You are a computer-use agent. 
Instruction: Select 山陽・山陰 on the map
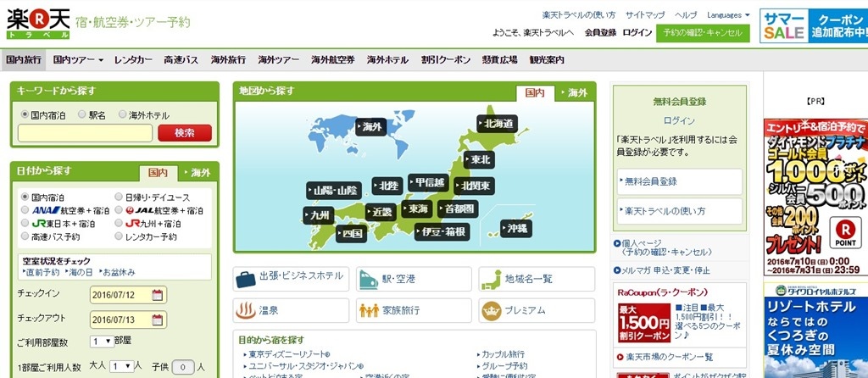click(x=334, y=191)
